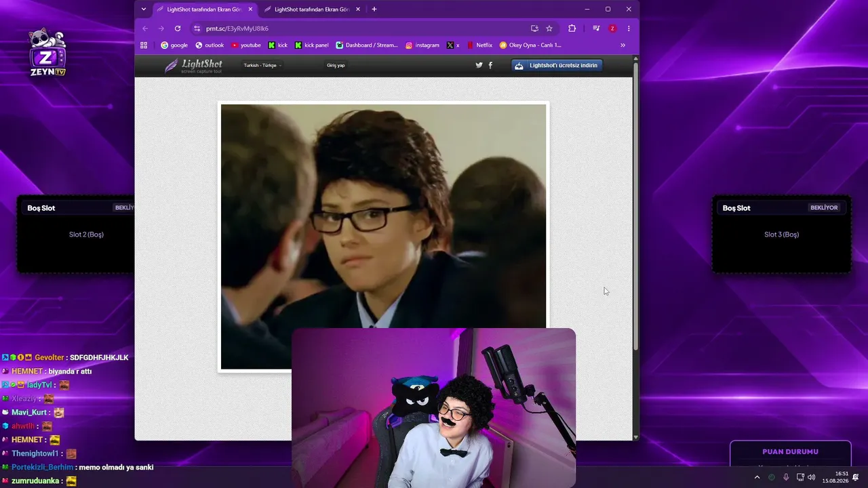Click zumruduanka's username in chat
Screen dimensions: 868x488
[35, 481]
